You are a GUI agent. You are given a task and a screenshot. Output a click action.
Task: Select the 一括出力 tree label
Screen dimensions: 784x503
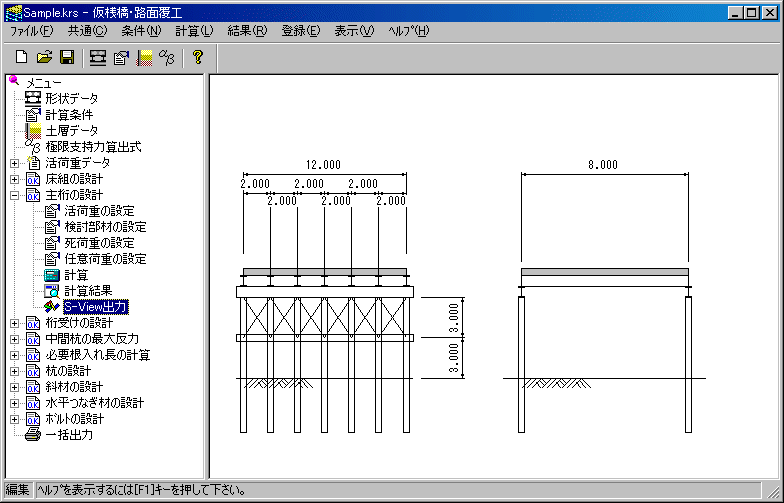click(x=69, y=434)
